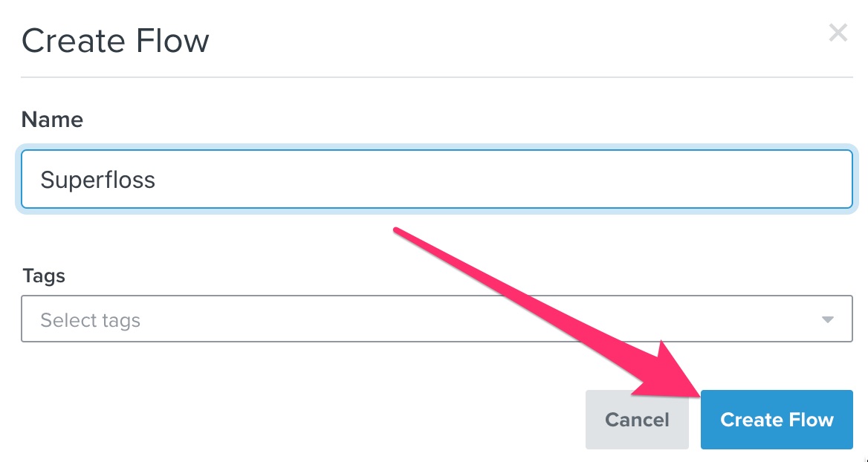Click the caret triangle in the Tags field
Image resolution: width=868 pixels, height=462 pixels.
[x=828, y=319]
